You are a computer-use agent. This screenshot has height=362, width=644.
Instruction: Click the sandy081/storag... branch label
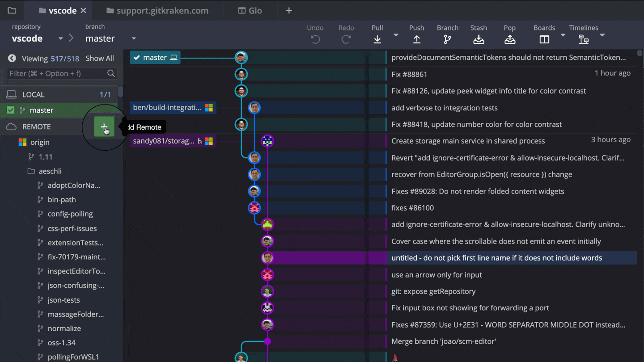click(173, 141)
